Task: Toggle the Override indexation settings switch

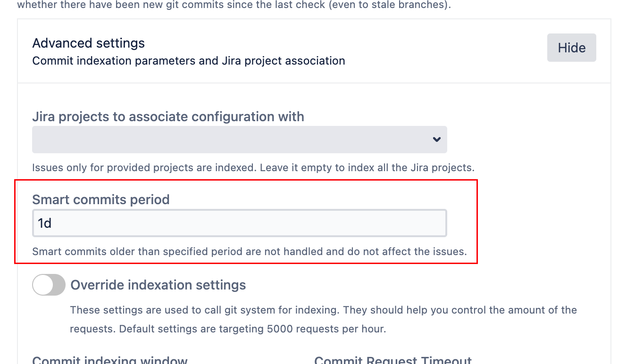Action: coord(49,285)
